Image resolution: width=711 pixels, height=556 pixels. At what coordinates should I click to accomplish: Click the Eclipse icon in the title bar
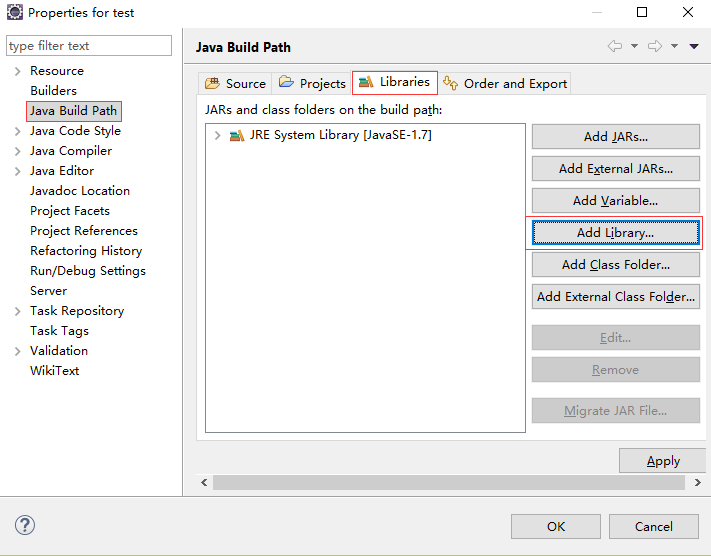15,12
